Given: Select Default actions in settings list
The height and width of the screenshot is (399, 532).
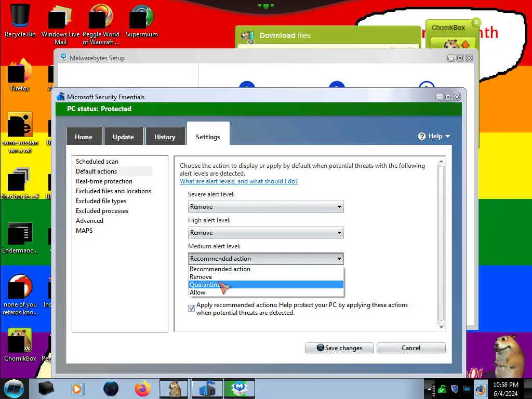Looking at the screenshot, I should coord(96,171).
